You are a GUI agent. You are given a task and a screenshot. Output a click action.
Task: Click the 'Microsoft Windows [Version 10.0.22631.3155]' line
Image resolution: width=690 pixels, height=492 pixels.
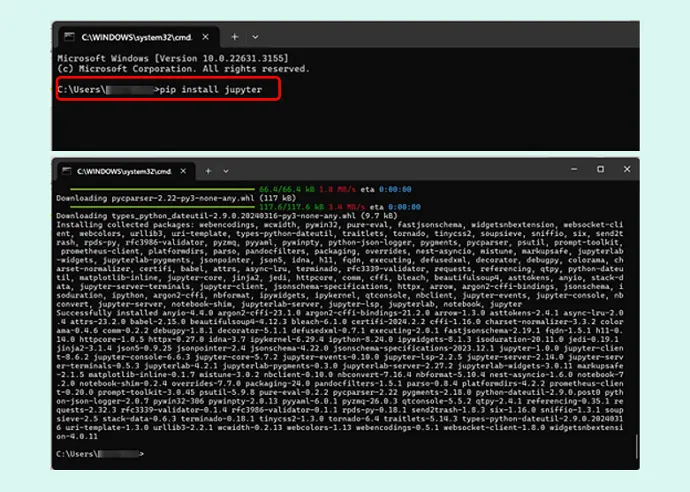pyautogui.click(x=173, y=58)
